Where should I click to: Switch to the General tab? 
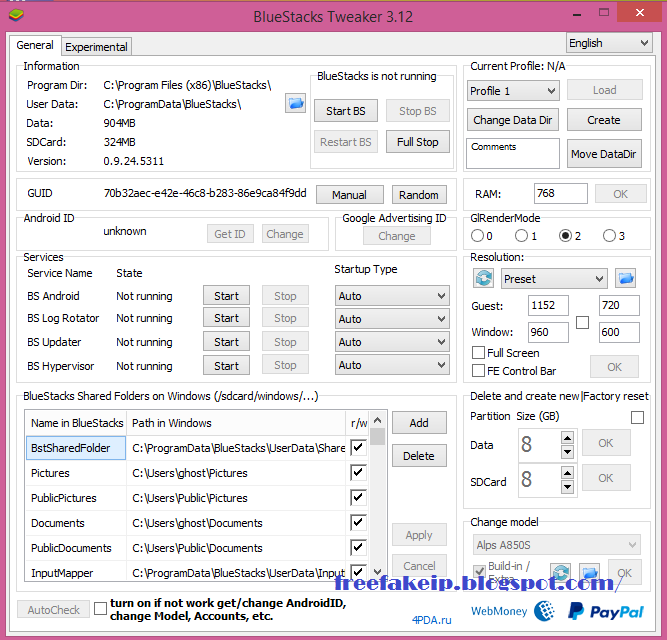35,45
